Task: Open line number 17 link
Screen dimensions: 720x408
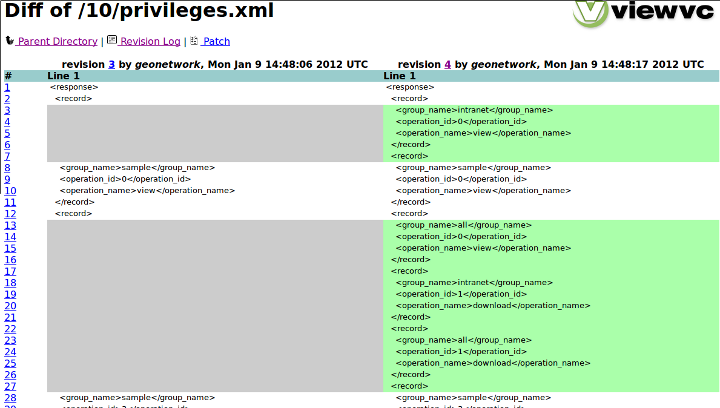Action: (10, 271)
